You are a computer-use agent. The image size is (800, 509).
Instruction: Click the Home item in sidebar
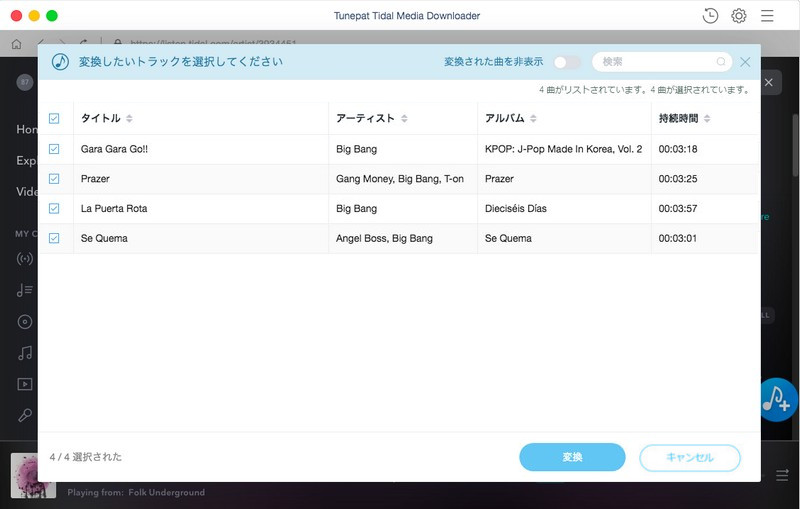click(27, 130)
